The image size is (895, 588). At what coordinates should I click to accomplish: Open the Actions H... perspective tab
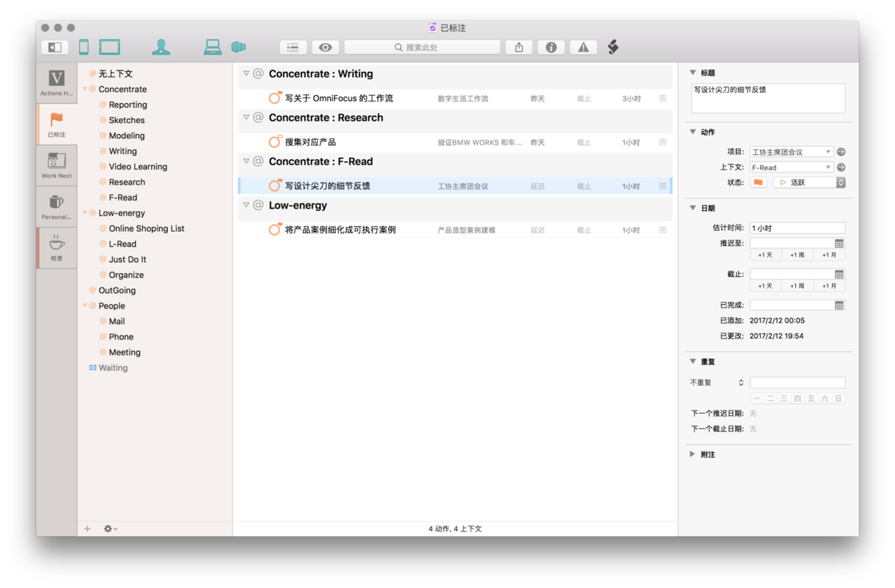(x=57, y=83)
